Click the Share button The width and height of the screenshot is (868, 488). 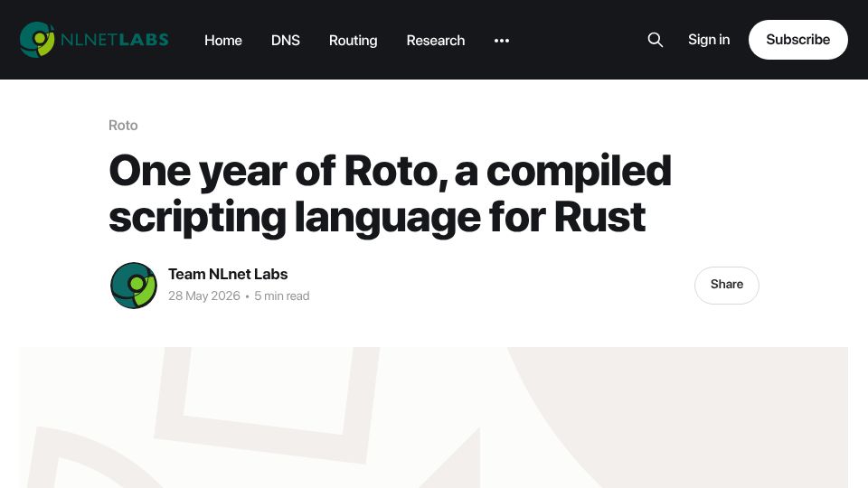(726, 285)
